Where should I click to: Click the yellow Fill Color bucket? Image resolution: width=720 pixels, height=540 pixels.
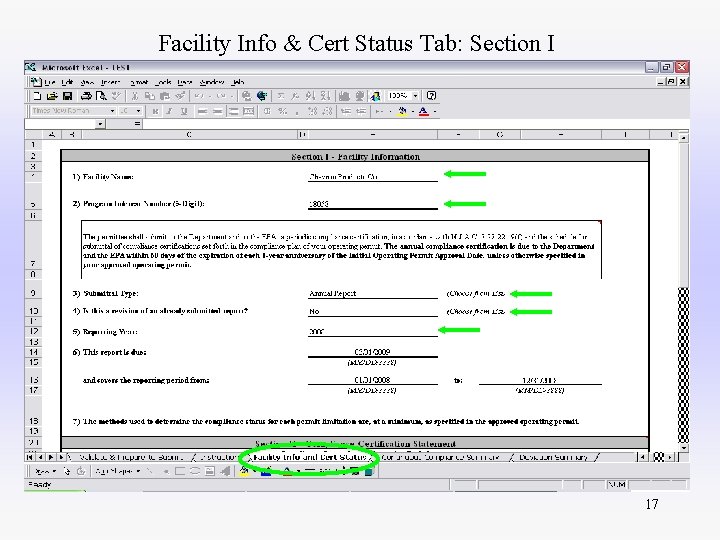tap(403, 111)
